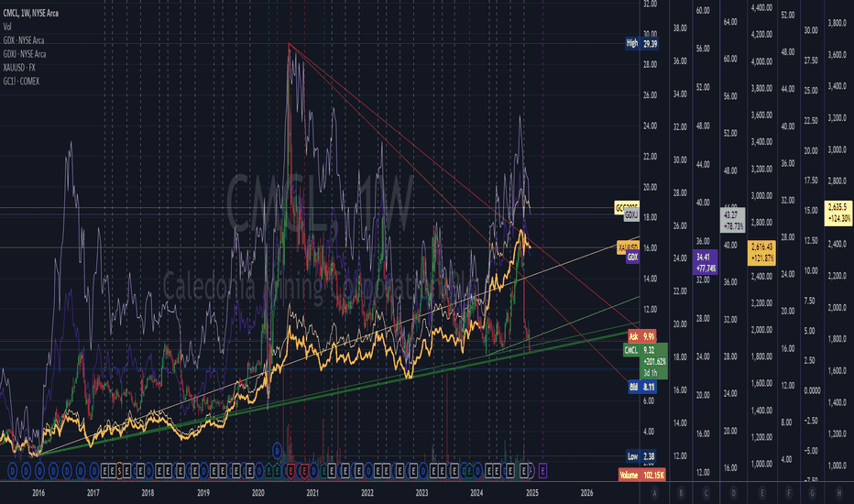Click the 38.00 price scale value

click(680, 27)
